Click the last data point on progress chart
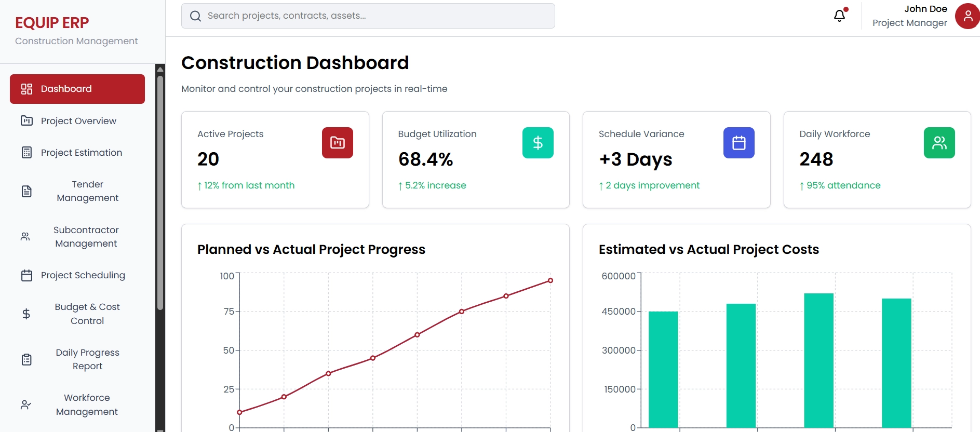980x432 pixels. tap(550, 280)
